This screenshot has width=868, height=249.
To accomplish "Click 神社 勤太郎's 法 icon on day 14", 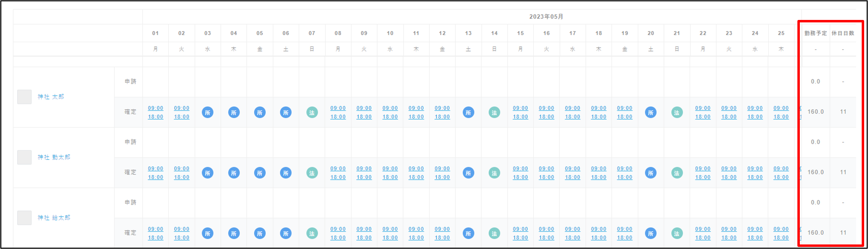I will 494,173.
